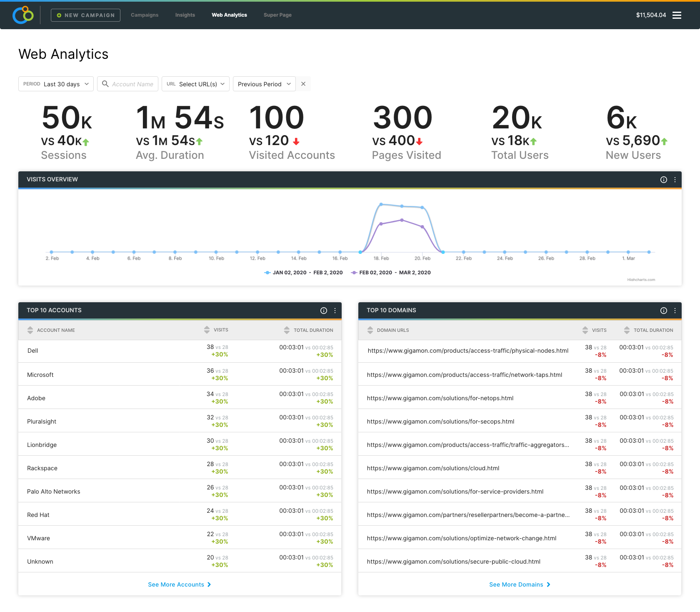Click the Highcharts.com credit link

pos(641,280)
